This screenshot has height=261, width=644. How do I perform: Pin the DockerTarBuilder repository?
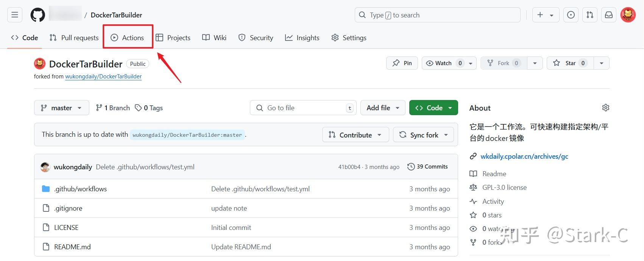coord(402,63)
